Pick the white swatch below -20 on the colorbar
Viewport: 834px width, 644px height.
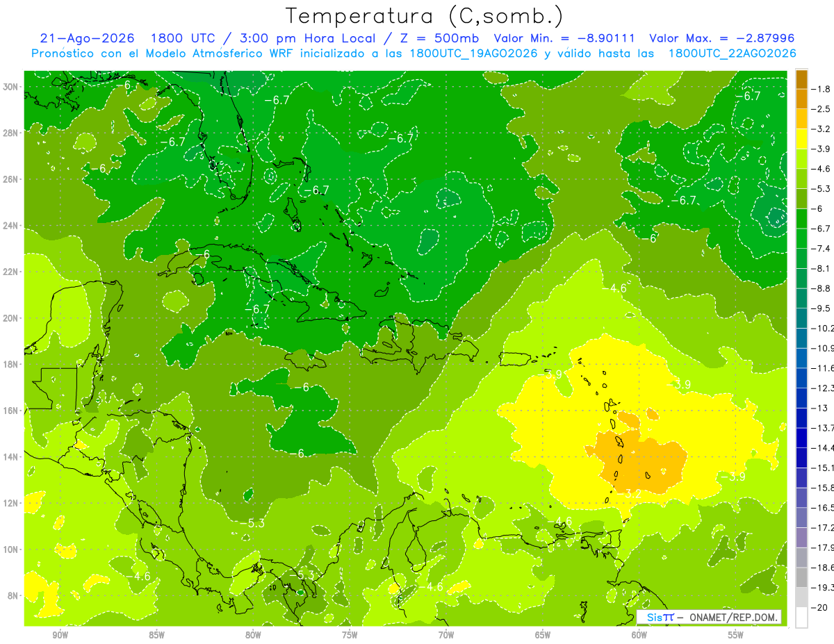pos(801,618)
